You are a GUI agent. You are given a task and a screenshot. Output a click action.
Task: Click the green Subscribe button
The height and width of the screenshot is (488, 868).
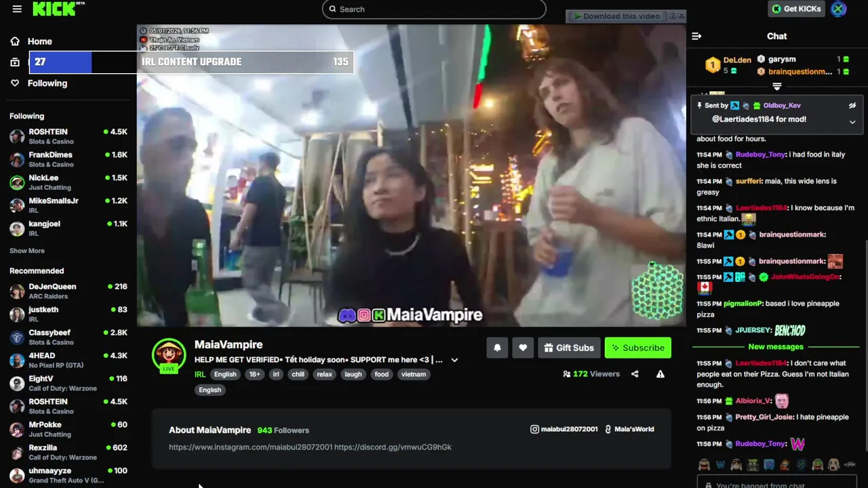638,348
